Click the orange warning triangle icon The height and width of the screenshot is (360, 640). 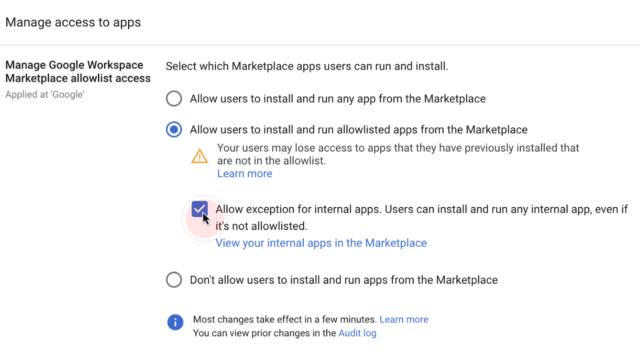click(200, 156)
